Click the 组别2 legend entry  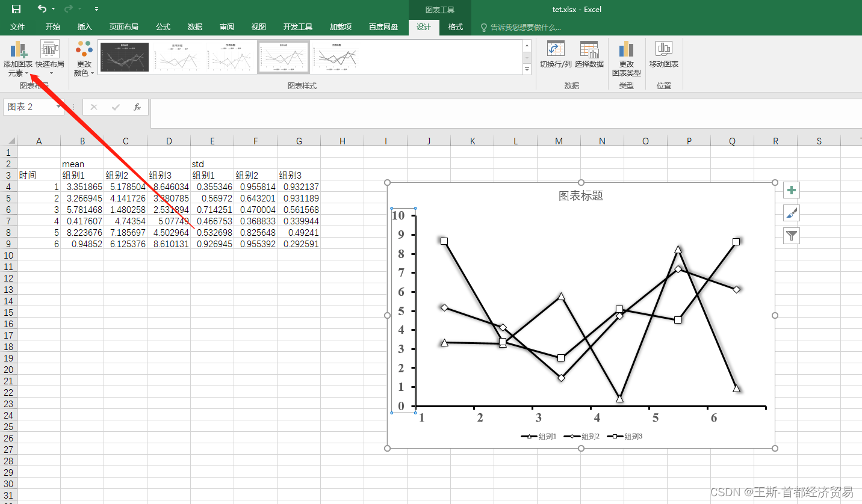pos(581,437)
